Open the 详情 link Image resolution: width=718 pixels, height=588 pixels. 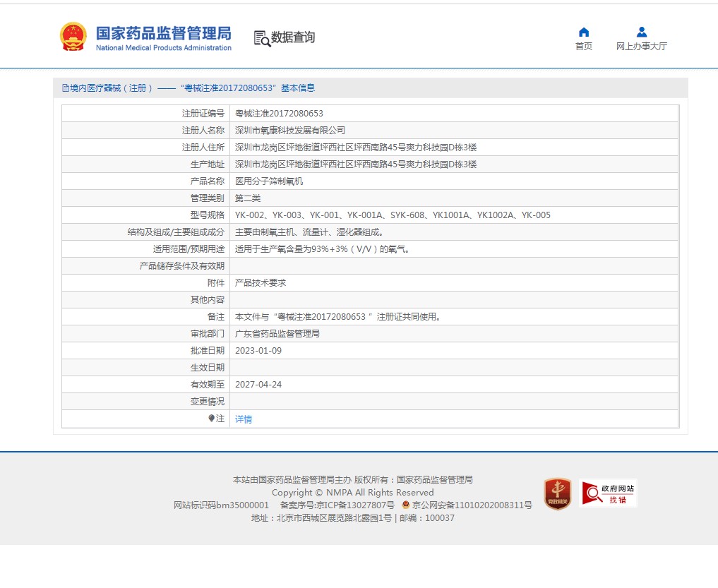pos(244,419)
